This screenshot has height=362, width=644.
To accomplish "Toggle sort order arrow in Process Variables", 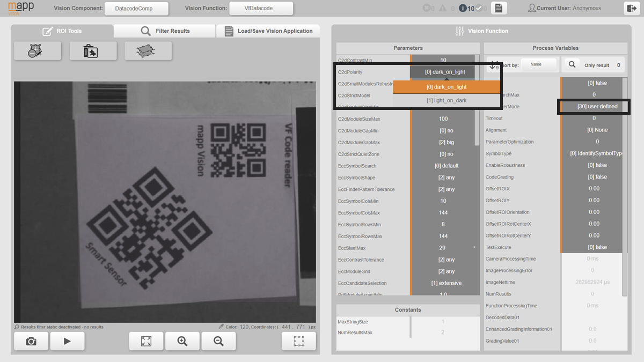I will [x=494, y=65].
